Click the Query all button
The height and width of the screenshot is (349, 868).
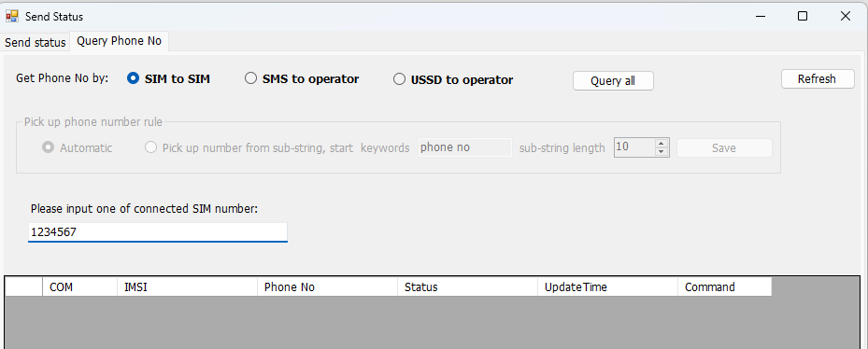click(x=613, y=81)
